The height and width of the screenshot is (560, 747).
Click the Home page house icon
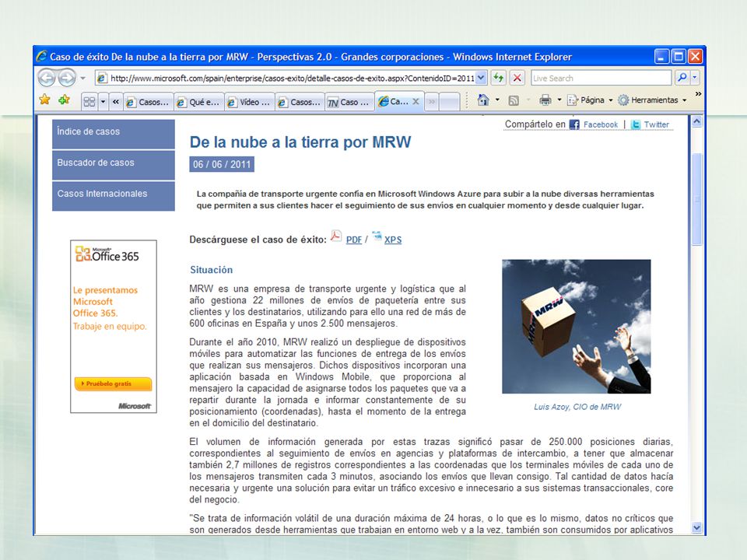click(483, 100)
